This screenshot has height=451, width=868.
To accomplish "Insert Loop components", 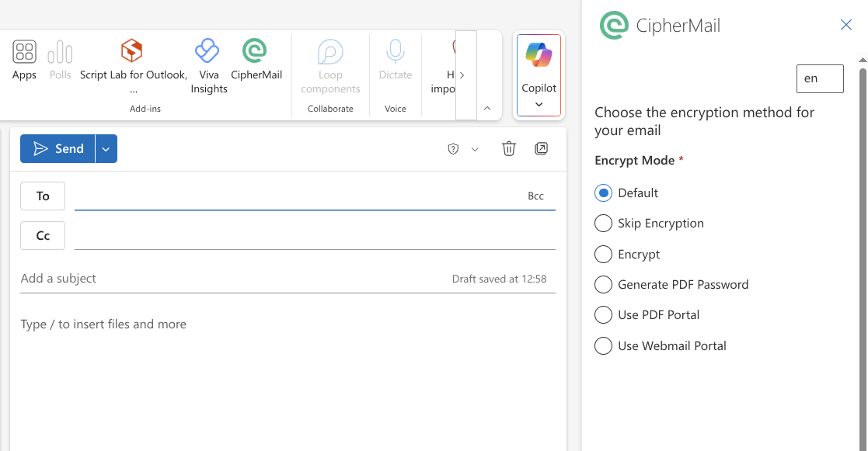I will coord(330,54).
